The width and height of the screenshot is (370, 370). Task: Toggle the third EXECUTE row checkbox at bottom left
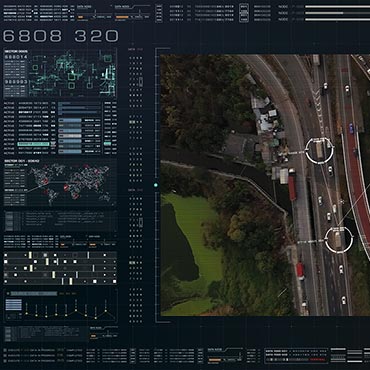[x=5, y=361]
